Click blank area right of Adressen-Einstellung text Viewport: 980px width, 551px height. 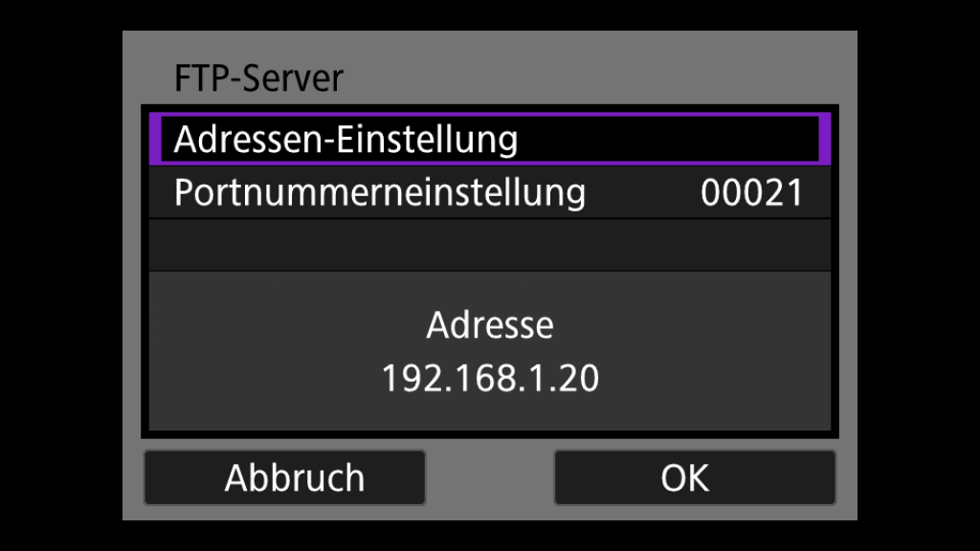[x=666, y=139]
